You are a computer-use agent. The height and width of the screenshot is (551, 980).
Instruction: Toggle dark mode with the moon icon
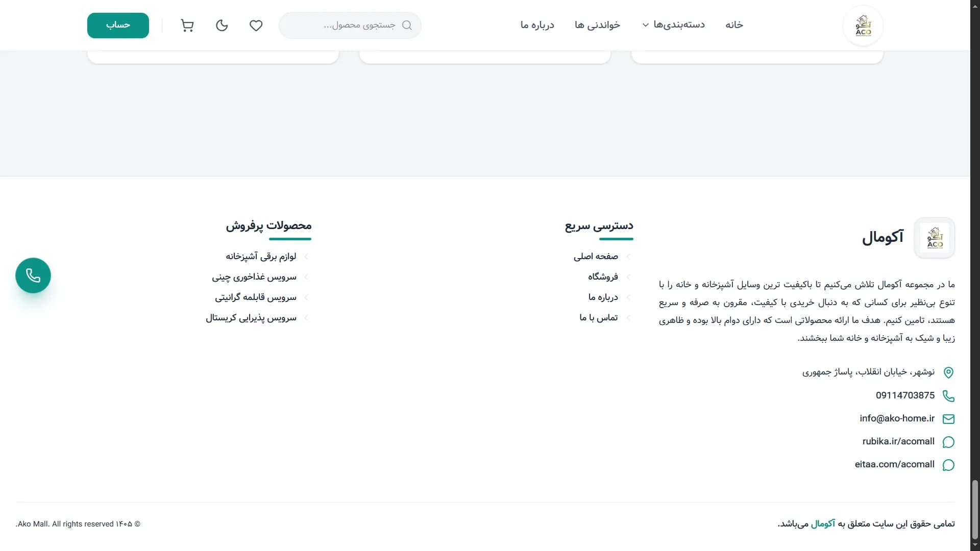(x=222, y=26)
